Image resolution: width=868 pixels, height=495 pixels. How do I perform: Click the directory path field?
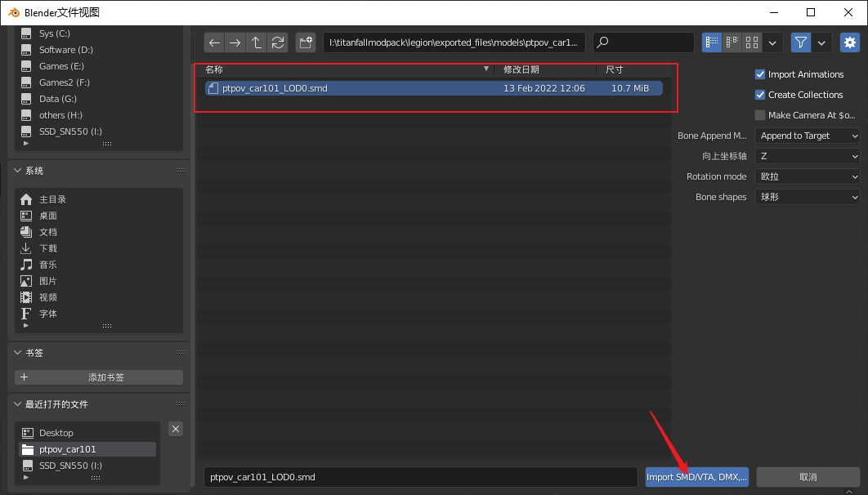point(454,42)
